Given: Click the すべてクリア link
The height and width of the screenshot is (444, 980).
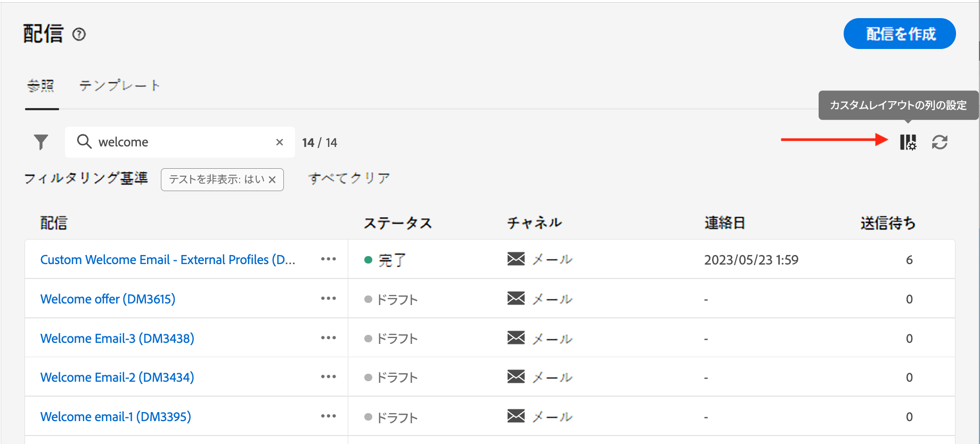Looking at the screenshot, I should pos(349,178).
